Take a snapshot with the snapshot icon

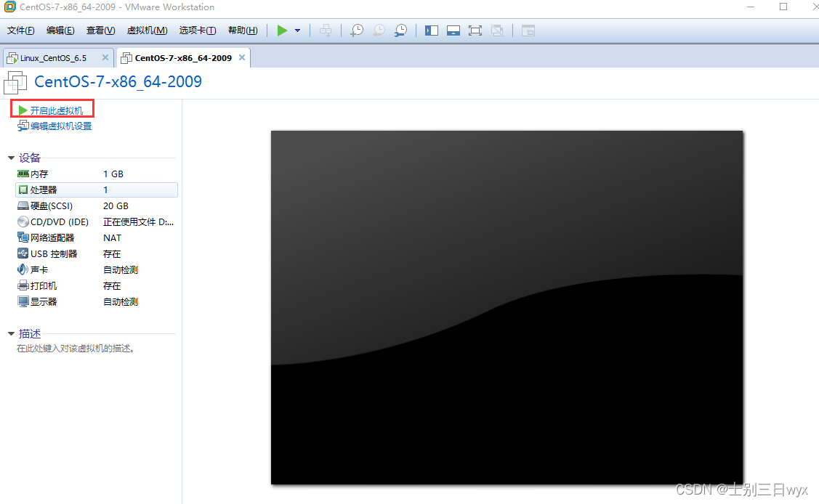pyautogui.click(x=357, y=31)
